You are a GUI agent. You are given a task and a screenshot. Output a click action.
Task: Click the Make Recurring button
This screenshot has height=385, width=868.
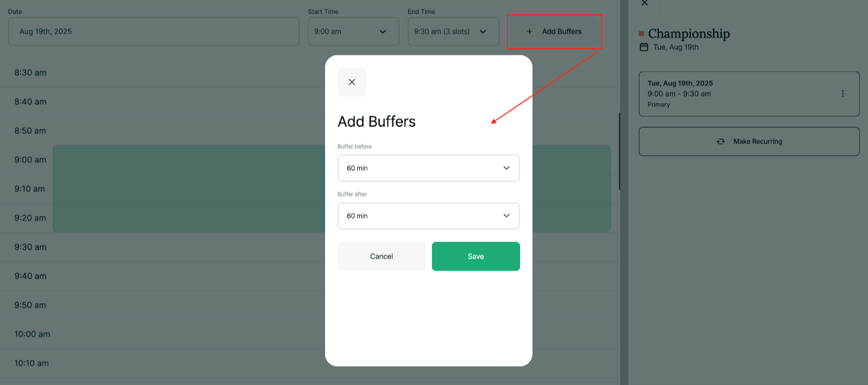click(x=749, y=141)
